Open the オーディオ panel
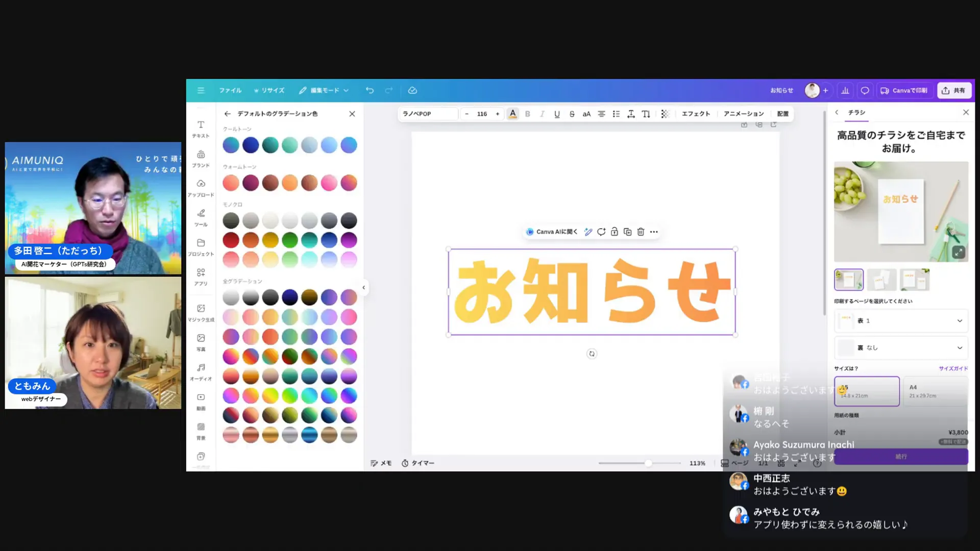Viewport: 980px width, 551px height. (201, 371)
